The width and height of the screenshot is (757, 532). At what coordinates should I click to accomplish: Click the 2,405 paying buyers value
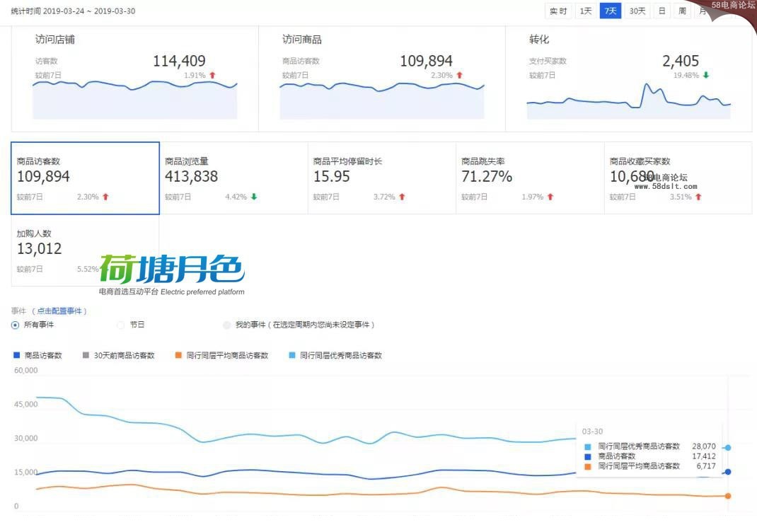681,61
